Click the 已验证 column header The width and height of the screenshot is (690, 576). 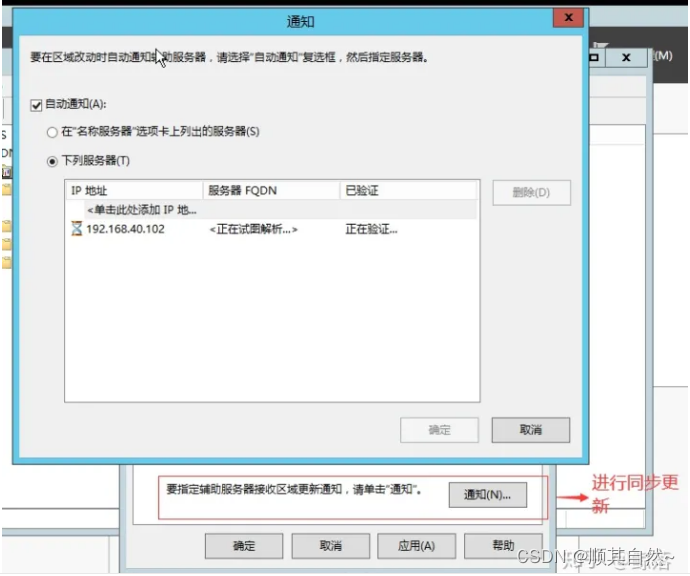pos(408,191)
